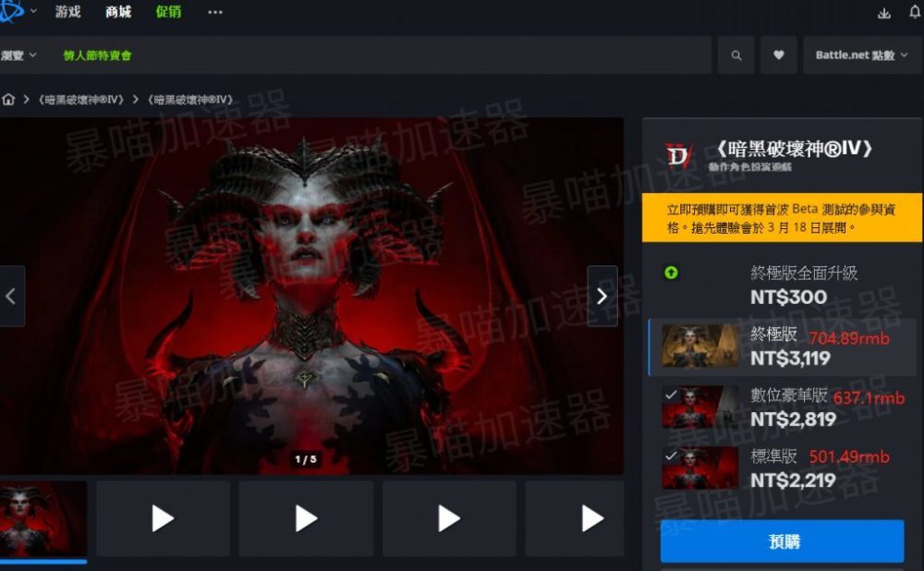This screenshot has width=924, height=571.
Task: Show next image with right arrow
Action: pyautogui.click(x=602, y=296)
